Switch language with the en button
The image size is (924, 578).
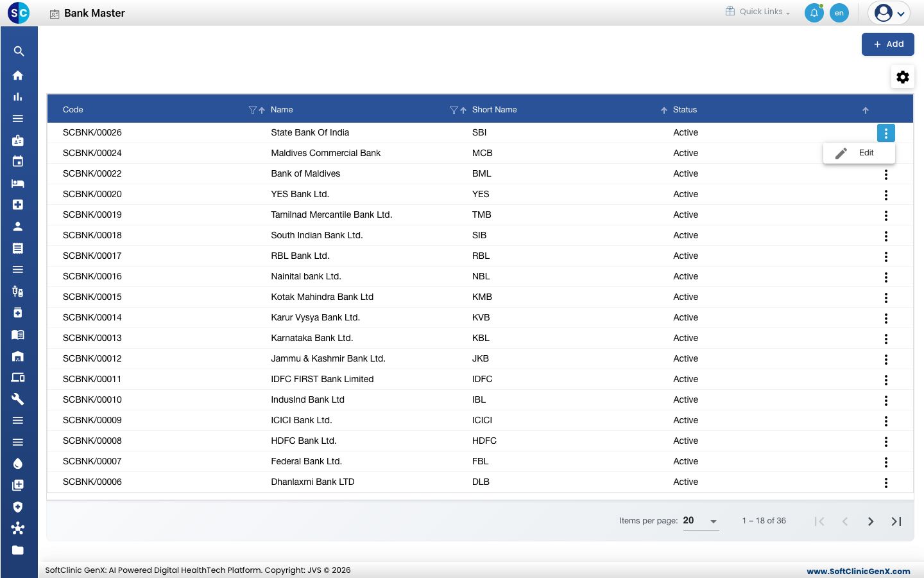click(x=839, y=13)
